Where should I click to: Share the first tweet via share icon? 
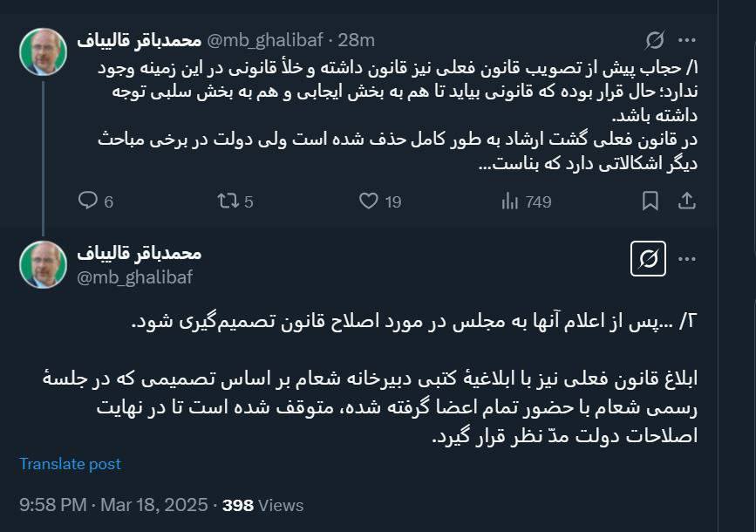pos(687,201)
